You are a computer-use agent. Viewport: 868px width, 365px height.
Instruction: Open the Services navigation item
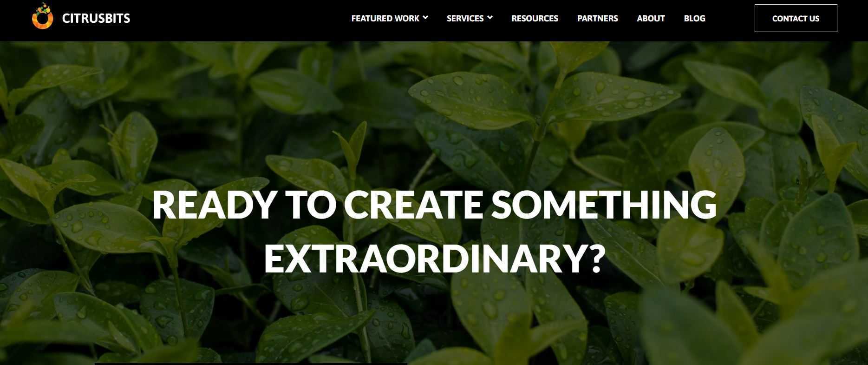465,18
